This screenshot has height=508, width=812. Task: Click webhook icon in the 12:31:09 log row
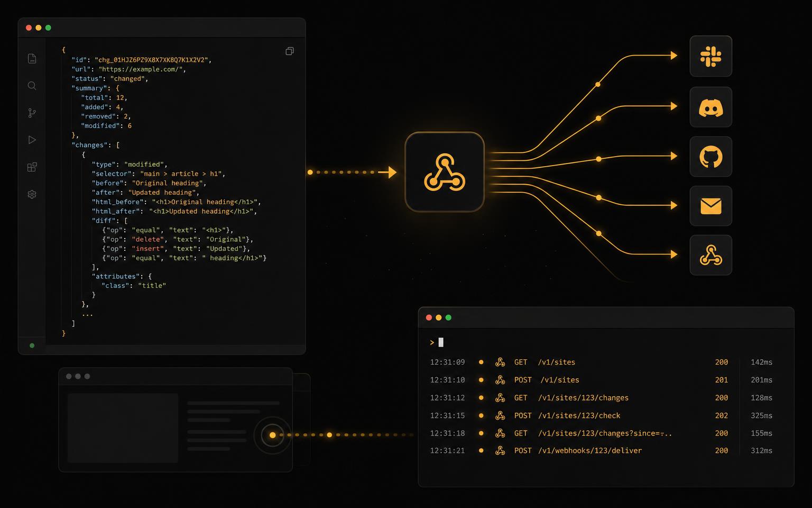point(500,362)
